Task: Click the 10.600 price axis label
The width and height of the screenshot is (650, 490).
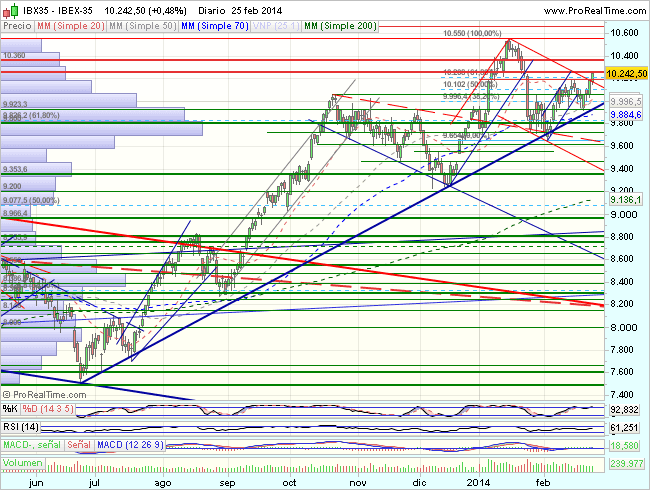Action: (x=624, y=33)
